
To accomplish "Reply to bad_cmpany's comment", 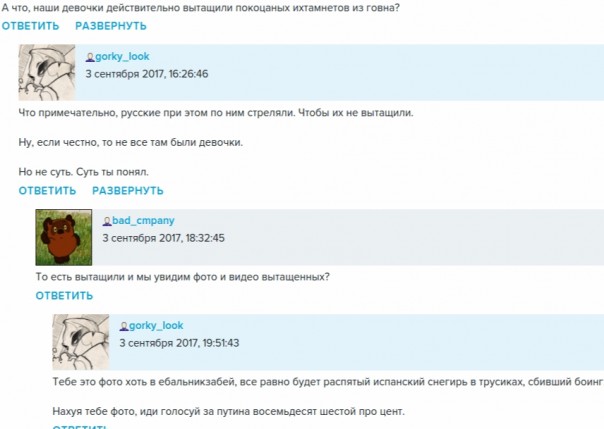I will (64, 296).
